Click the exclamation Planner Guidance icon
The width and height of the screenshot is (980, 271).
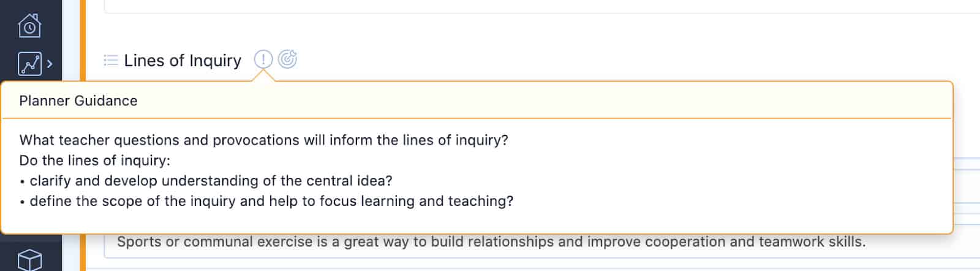[263, 59]
